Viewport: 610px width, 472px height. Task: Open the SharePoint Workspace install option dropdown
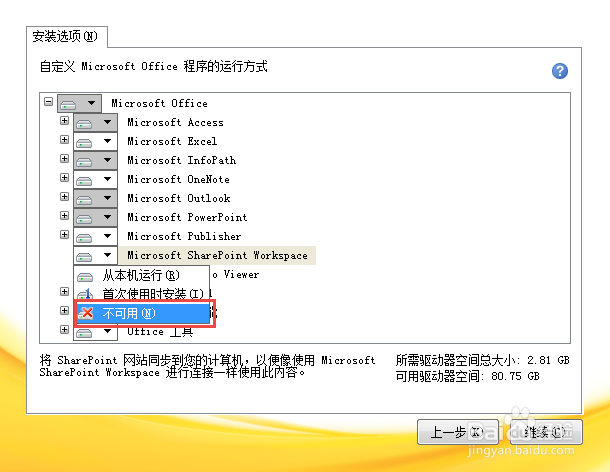tap(95, 256)
